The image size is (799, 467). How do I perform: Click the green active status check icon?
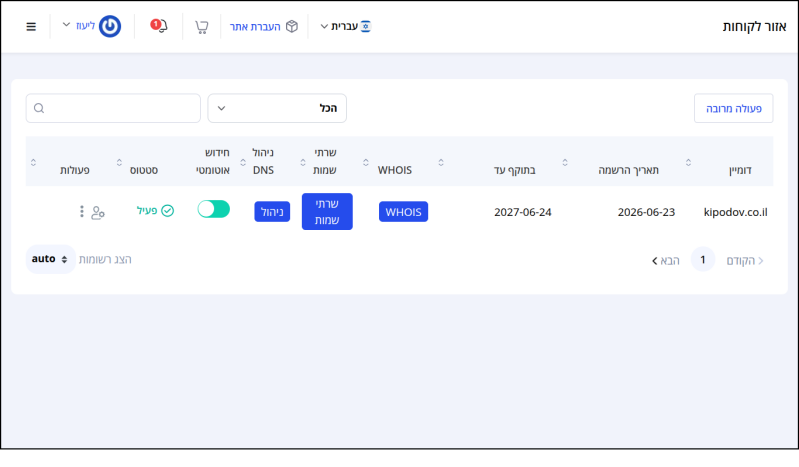168,211
